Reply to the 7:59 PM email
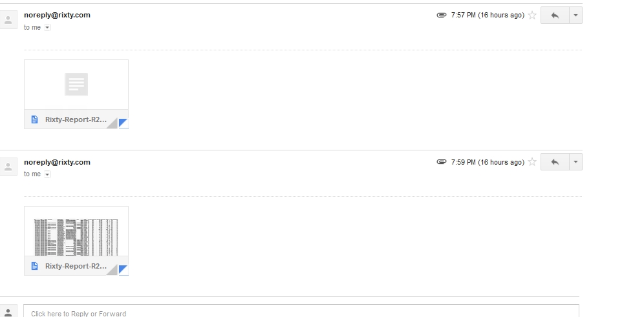The width and height of the screenshot is (644, 317). click(554, 162)
